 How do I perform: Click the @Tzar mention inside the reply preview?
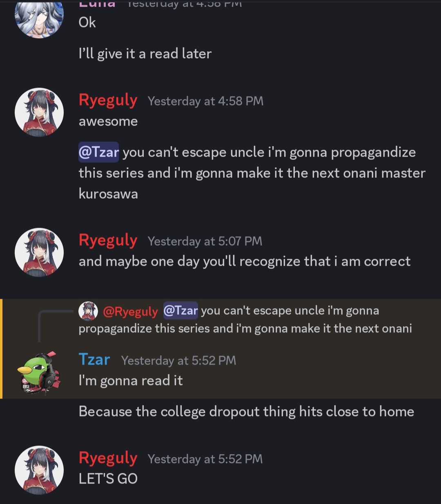tap(181, 311)
